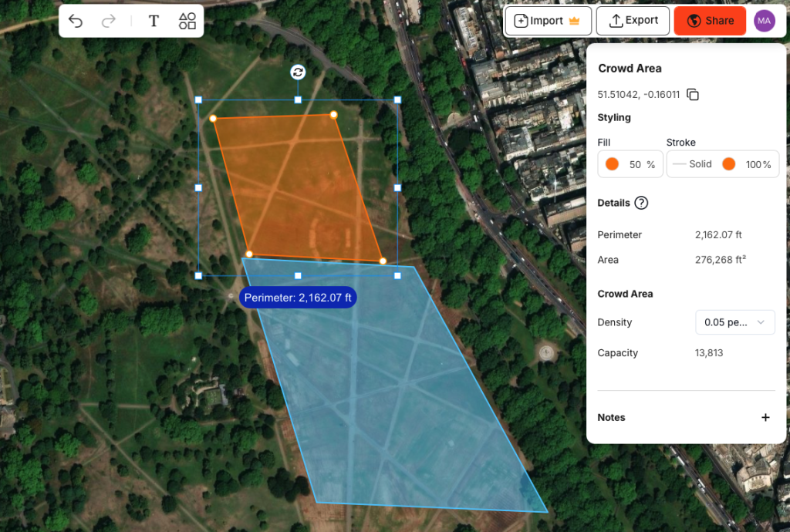This screenshot has width=790, height=532.
Task: Click the redo arrow icon
Action: click(108, 21)
